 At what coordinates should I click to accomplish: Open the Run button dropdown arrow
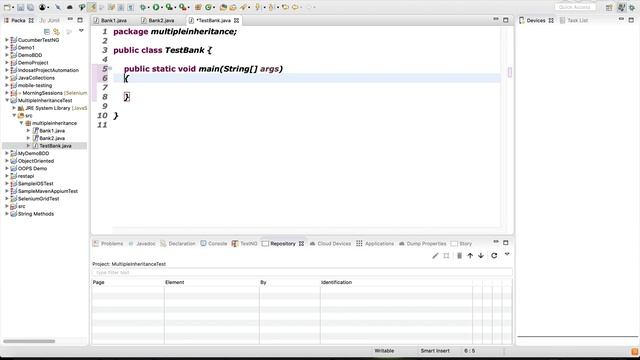(x=162, y=8)
